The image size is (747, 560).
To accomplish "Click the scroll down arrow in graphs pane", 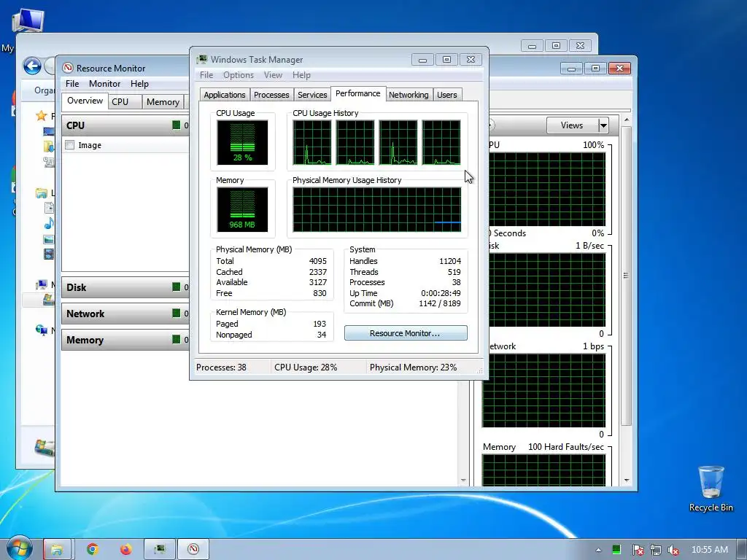I will 627,481.
